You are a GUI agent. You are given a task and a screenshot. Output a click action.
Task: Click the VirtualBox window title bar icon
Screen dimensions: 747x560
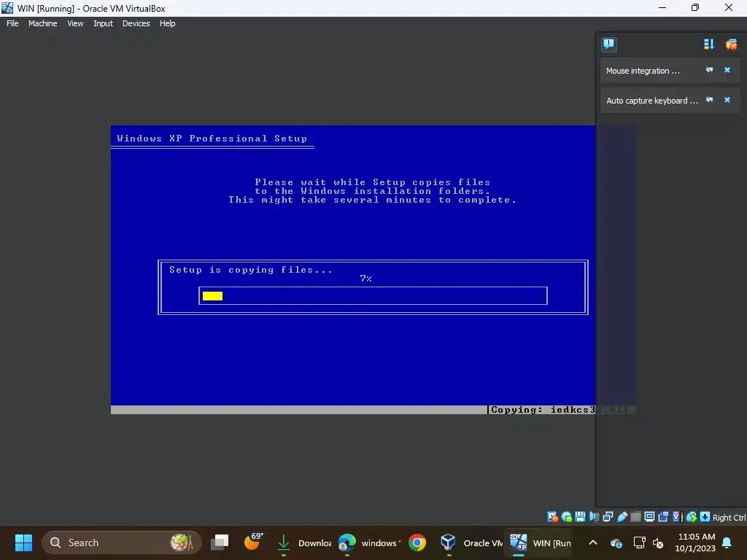7,7
